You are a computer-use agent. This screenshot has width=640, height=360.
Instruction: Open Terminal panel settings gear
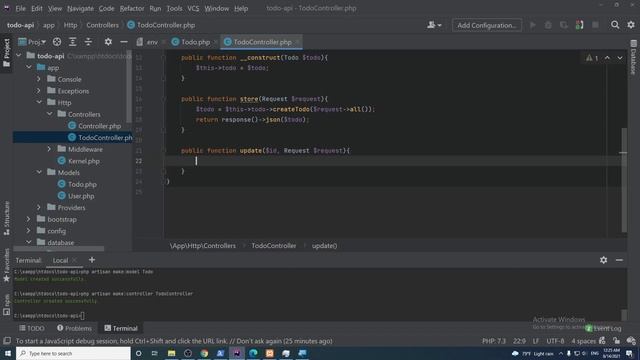[603, 260]
